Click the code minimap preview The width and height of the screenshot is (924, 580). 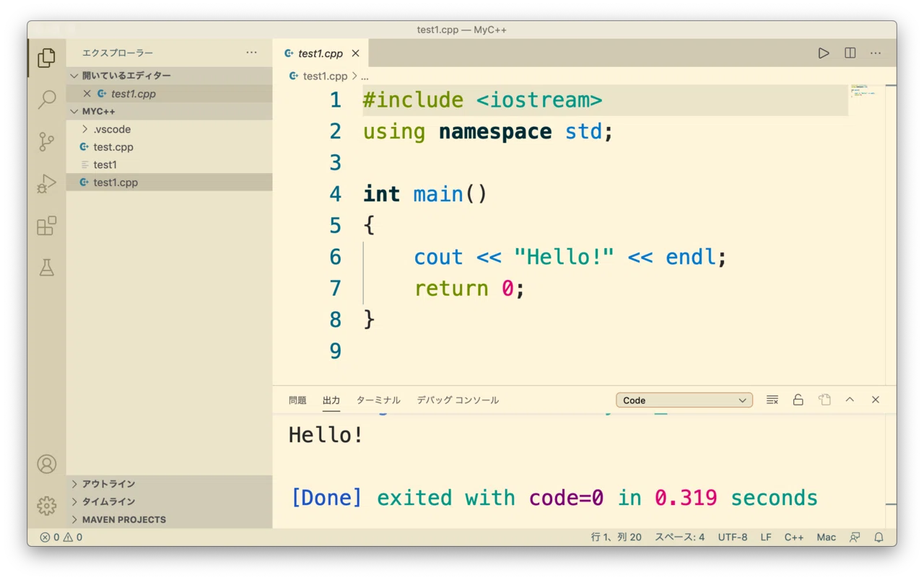coord(865,92)
